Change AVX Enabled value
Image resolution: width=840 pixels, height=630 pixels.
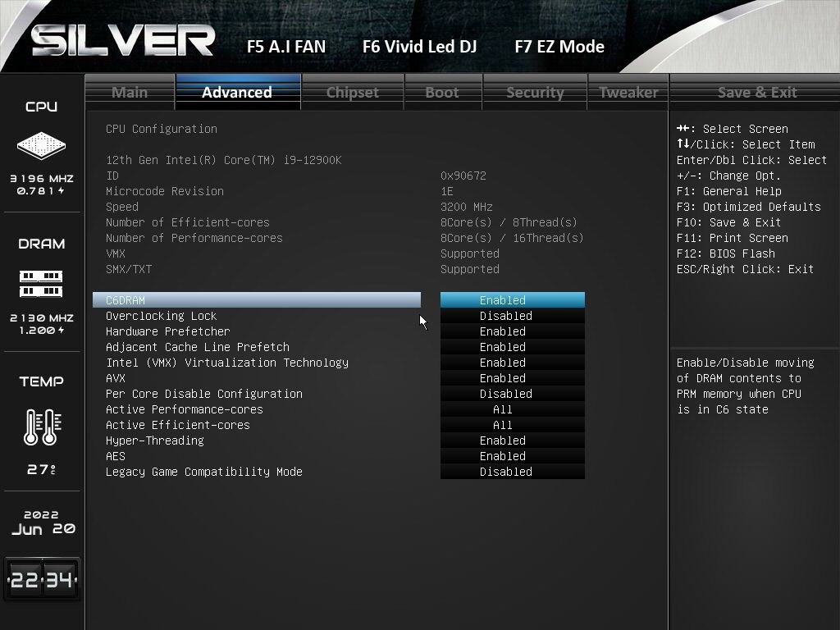click(x=512, y=377)
